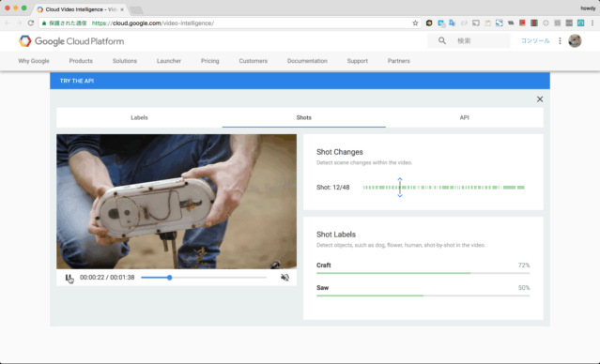The width and height of the screenshot is (600, 364).
Task: Open the Customers page
Action: [x=254, y=61]
